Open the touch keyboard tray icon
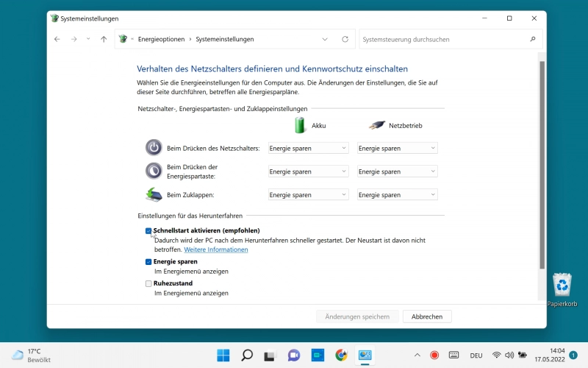Screen dimensions: 588x368 point(453,355)
